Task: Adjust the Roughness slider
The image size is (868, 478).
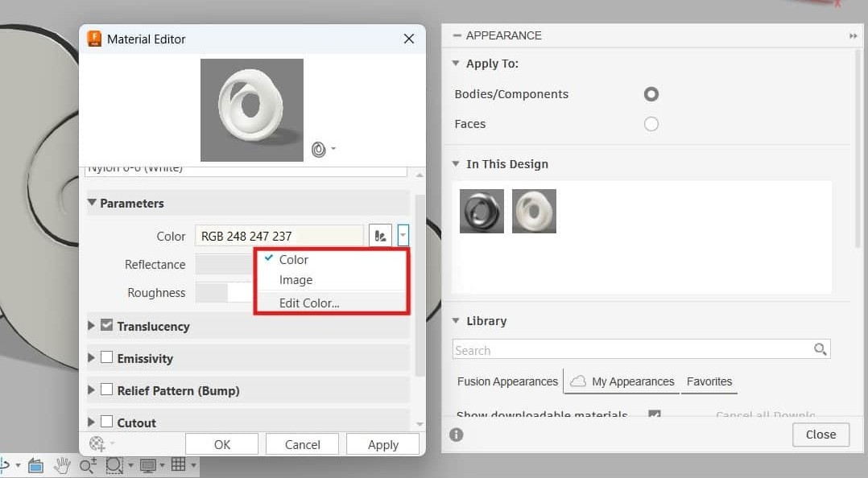Action: click(224, 293)
